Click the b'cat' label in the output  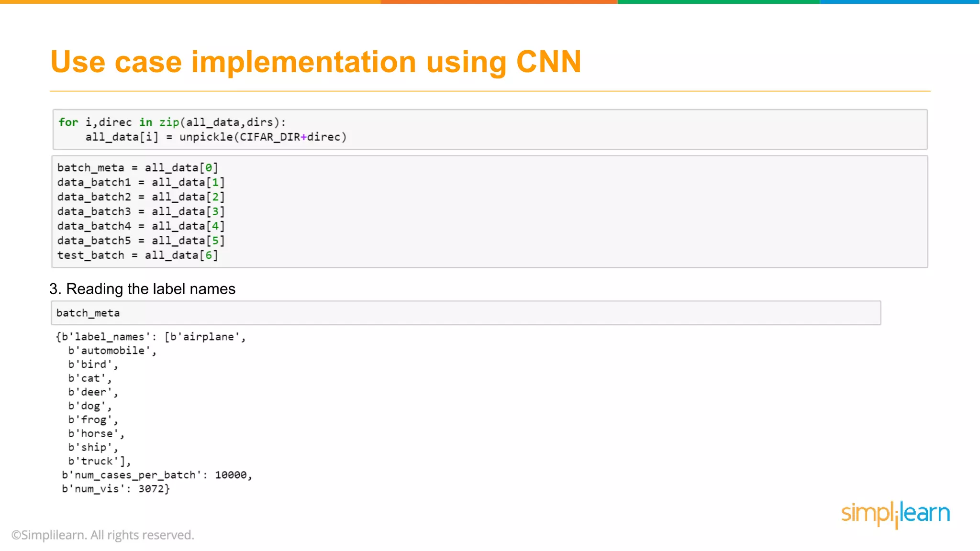coord(87,379)
